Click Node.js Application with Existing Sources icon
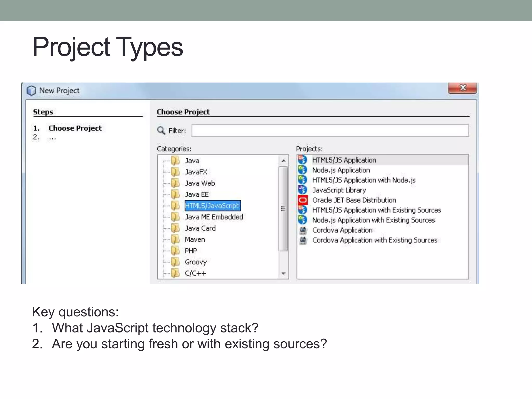 (x=303, y=220)
